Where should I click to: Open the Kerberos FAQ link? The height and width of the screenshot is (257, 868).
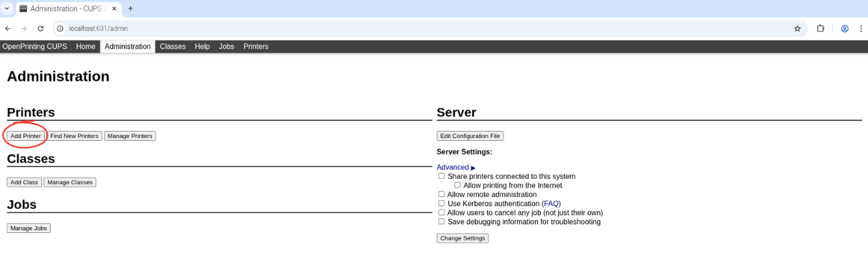click(552, 204)
